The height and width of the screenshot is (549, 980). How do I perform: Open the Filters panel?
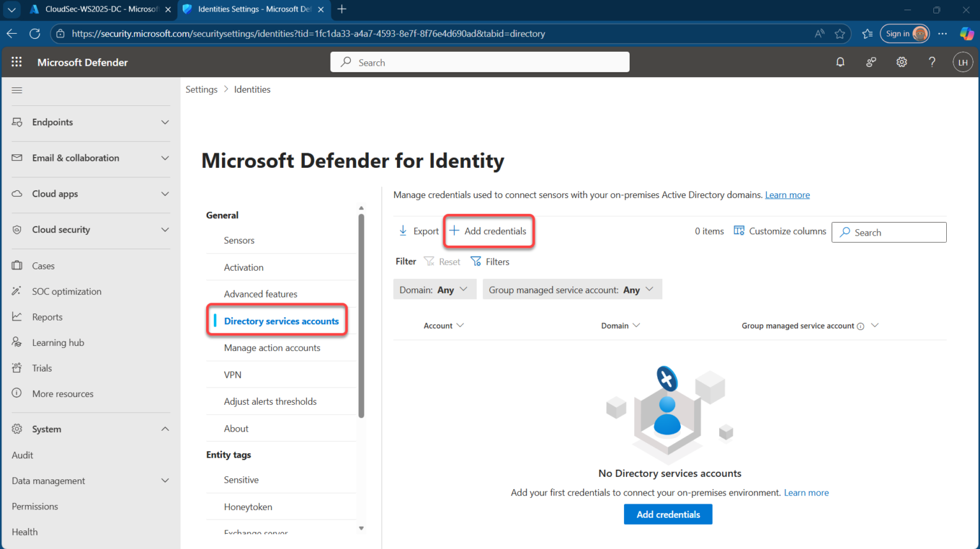tap(490, 261)
